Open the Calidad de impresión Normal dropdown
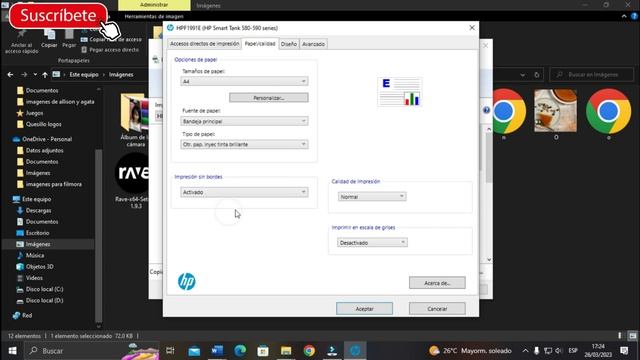 [x=372, y=197]
